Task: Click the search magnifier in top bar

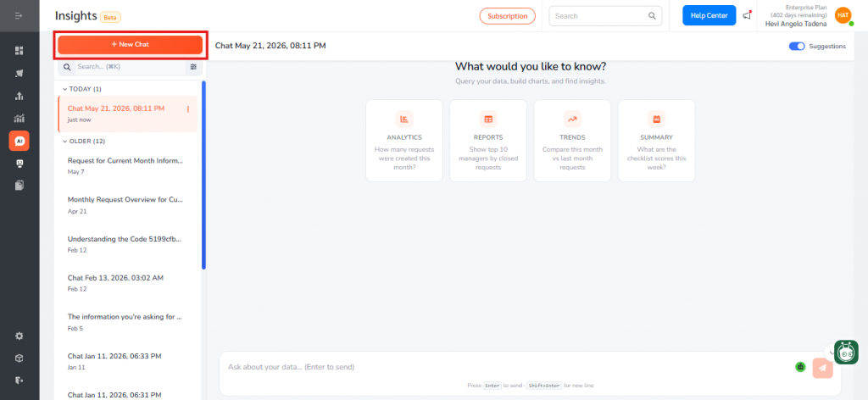Action: pyautogui.click(x=652, y=16)
